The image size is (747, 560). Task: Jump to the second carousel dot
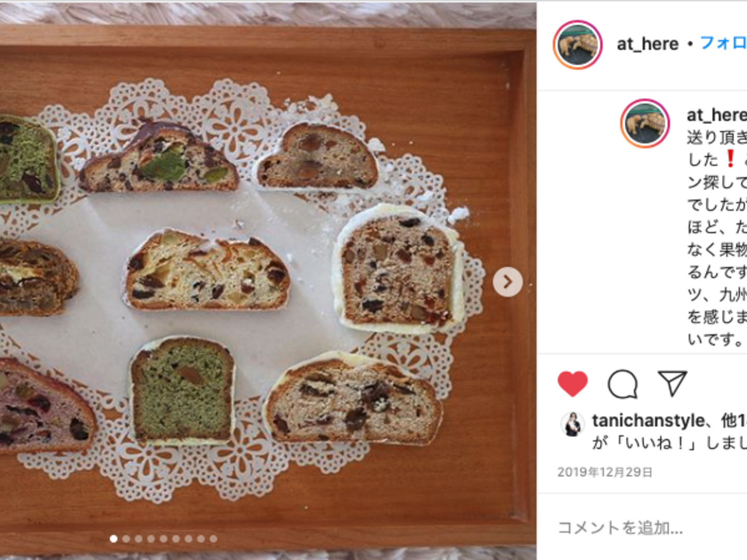pyautogui.click(x=126, y=539)
